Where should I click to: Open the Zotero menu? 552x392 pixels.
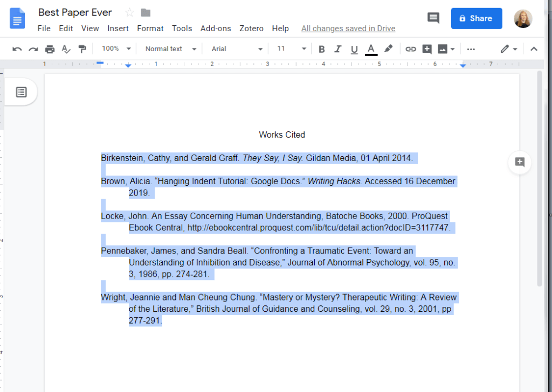click(x=251, y=29)
